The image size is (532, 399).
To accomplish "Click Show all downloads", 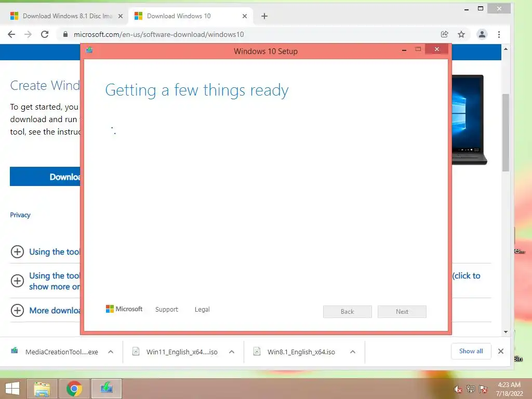I will coord(471,351).
